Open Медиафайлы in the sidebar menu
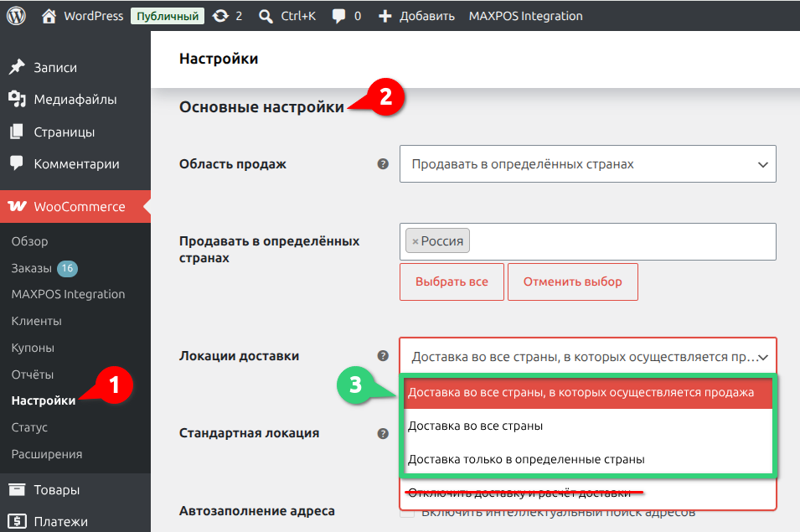This screenshot has width=800, height=532. (x=75, y=100)
